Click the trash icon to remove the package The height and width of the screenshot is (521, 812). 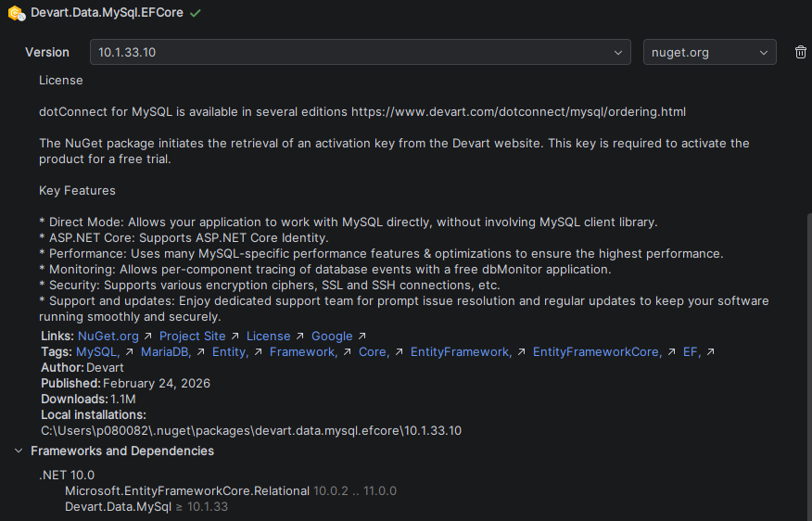click(801, 52)
